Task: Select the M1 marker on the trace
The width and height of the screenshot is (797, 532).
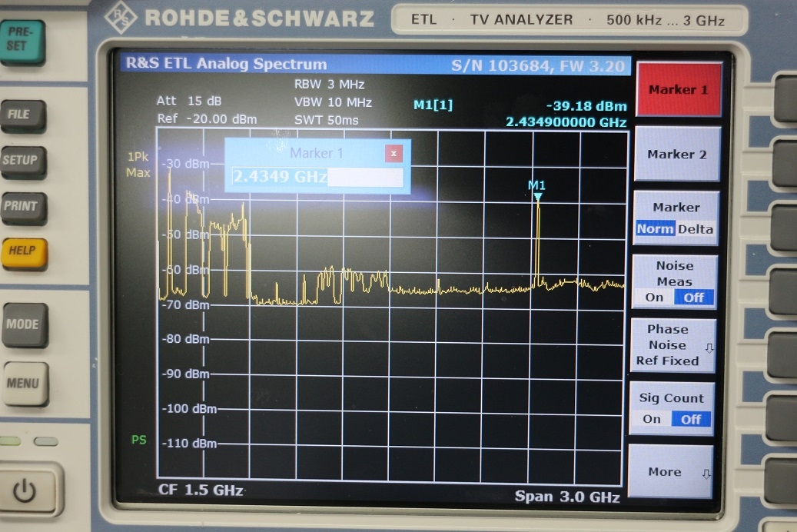Action: (537, 190)
